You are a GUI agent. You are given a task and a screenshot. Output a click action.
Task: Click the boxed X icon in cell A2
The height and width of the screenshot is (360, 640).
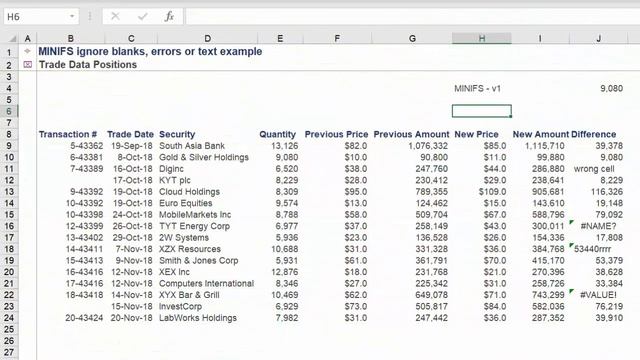(27, 64)
